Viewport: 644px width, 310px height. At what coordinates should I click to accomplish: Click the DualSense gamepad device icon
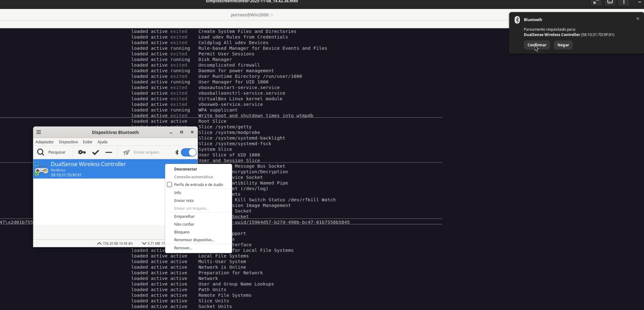pyautogui.click(x=42, y=169)
